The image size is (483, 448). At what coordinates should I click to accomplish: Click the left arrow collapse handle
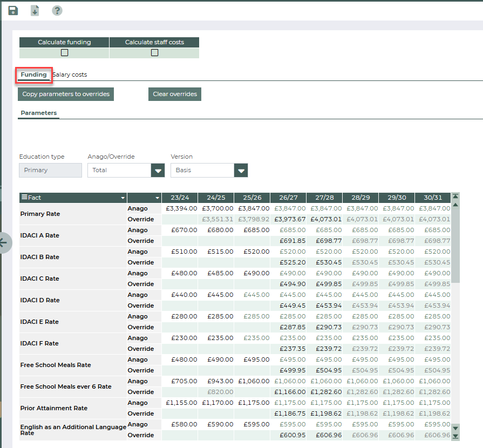4,243
